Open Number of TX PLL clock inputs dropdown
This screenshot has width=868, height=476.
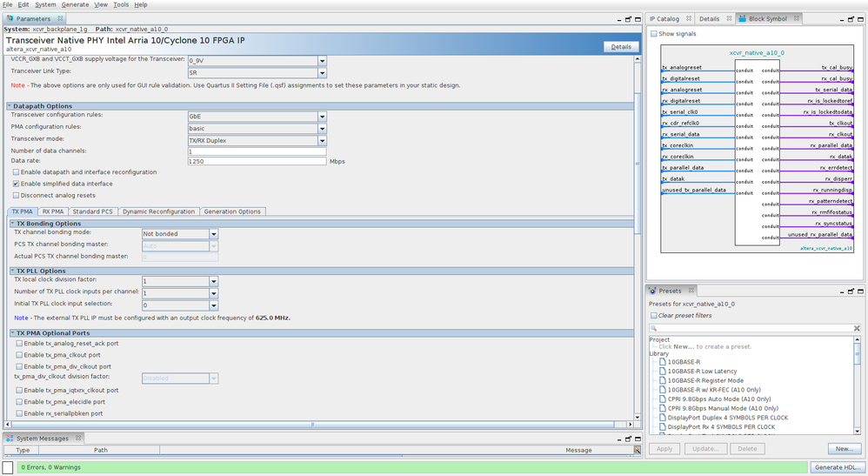coord(214,293)
